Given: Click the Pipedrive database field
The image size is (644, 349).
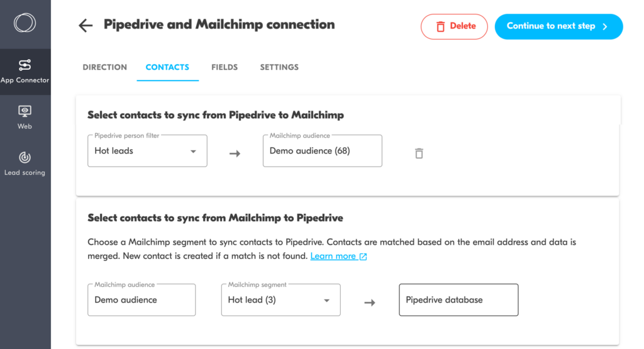Looking at the screenshot, I should 458,300.
